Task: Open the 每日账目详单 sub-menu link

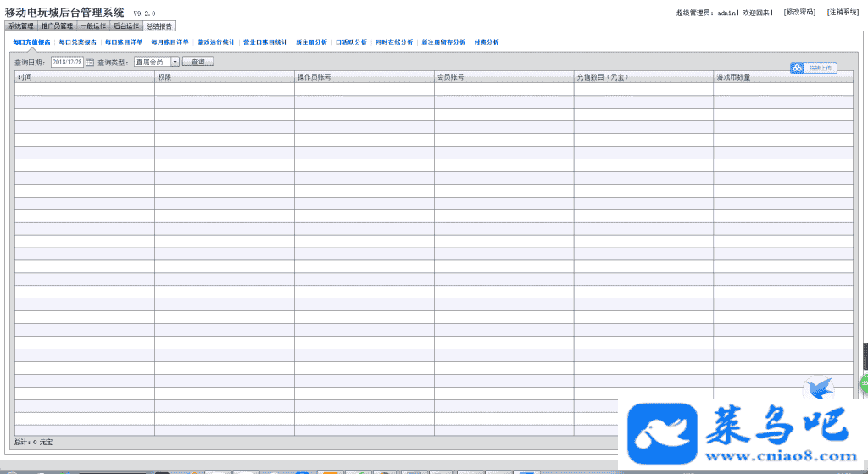Action: [124, 42]
